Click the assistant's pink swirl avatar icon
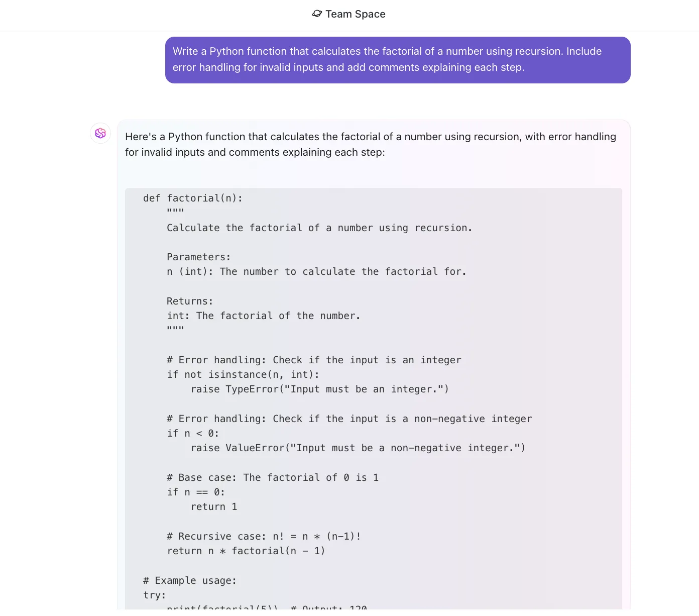The height and width of the screenshot is (616, 699). [100, 133]
